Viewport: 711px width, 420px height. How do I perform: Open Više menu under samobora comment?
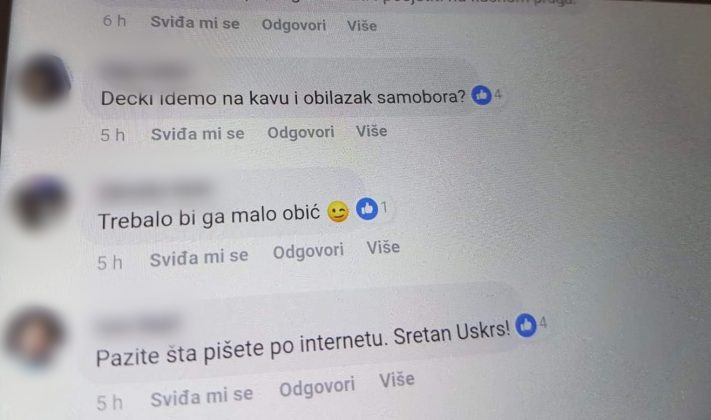[x=371, y=131]
